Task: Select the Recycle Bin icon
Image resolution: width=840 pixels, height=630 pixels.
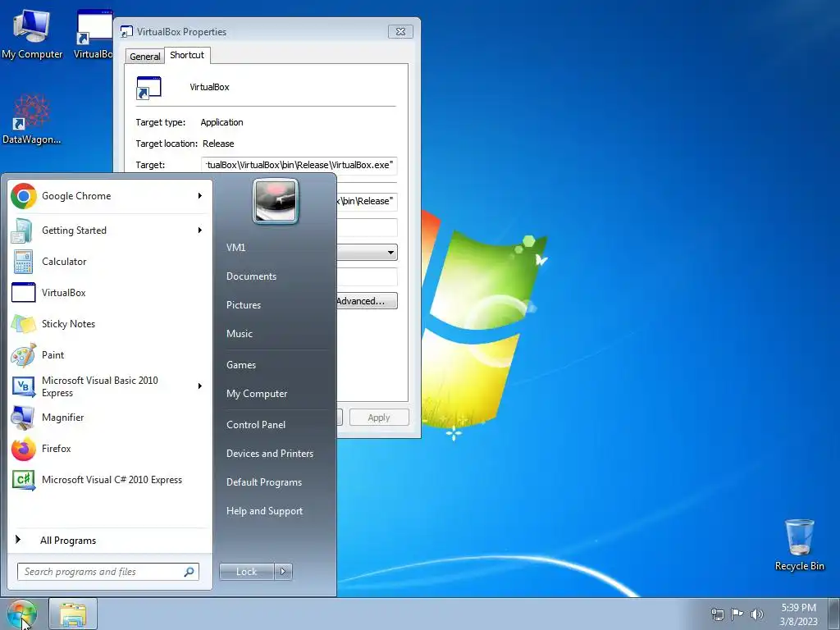Action: (799, 545)
